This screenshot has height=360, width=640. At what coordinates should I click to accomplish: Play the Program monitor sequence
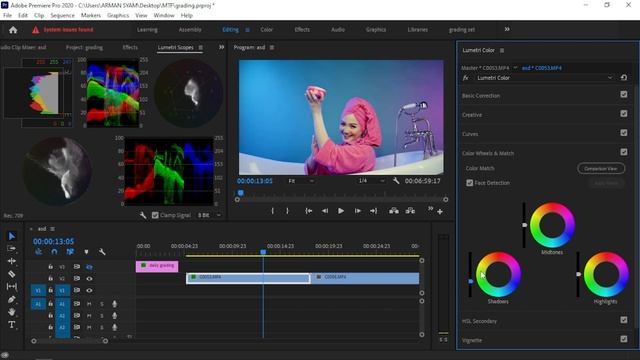[x=341, y=211]
